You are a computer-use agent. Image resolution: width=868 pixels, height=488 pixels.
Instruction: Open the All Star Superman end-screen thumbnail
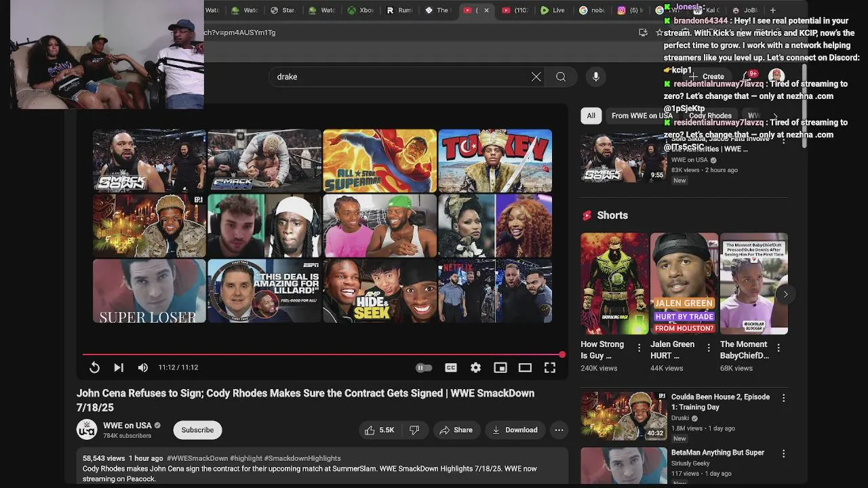pyautogui.click(x=380, y=161)
